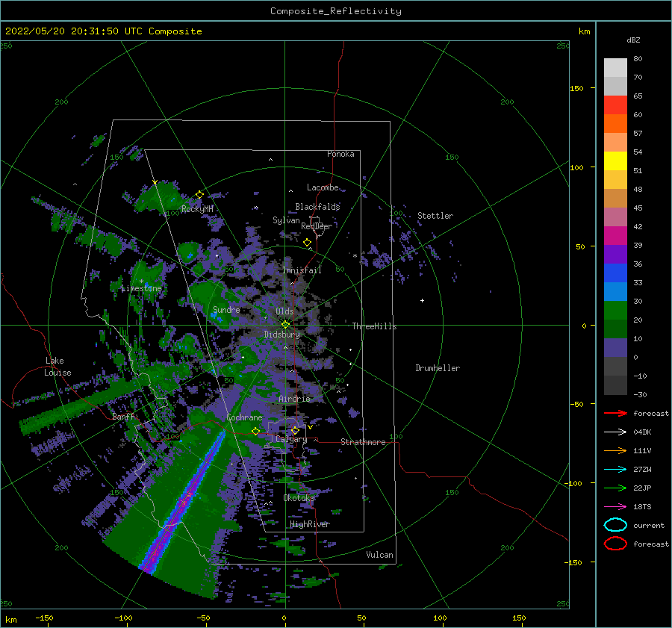Click the RedDeer city label

(x=317, y=226)
